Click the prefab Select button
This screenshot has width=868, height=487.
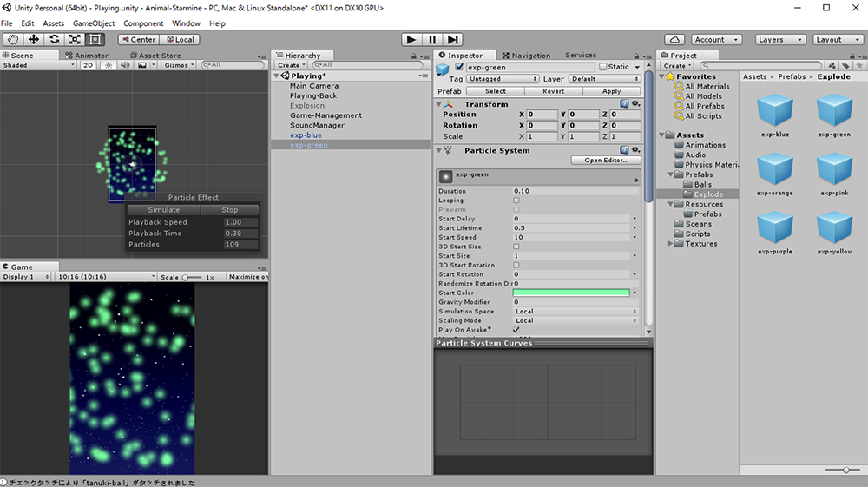[496, 91]
